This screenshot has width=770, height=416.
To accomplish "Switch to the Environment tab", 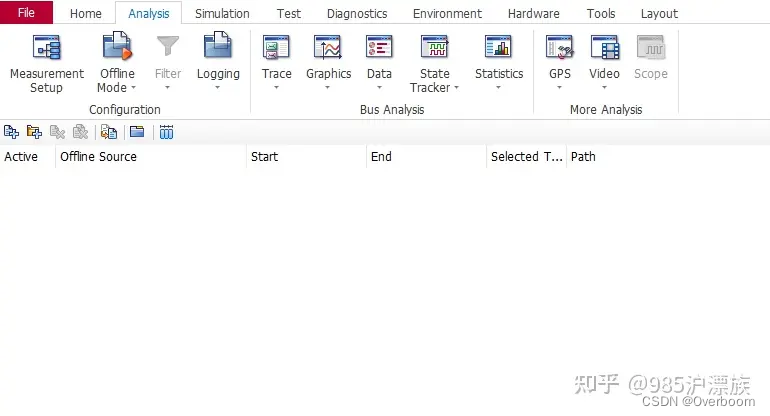I will (447, 13).
